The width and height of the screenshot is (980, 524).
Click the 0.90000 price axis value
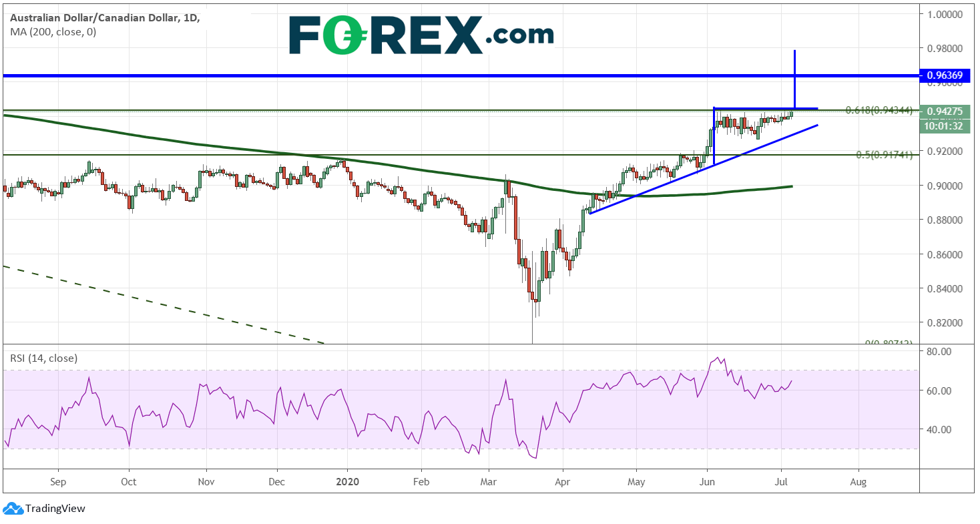(945, 186)
